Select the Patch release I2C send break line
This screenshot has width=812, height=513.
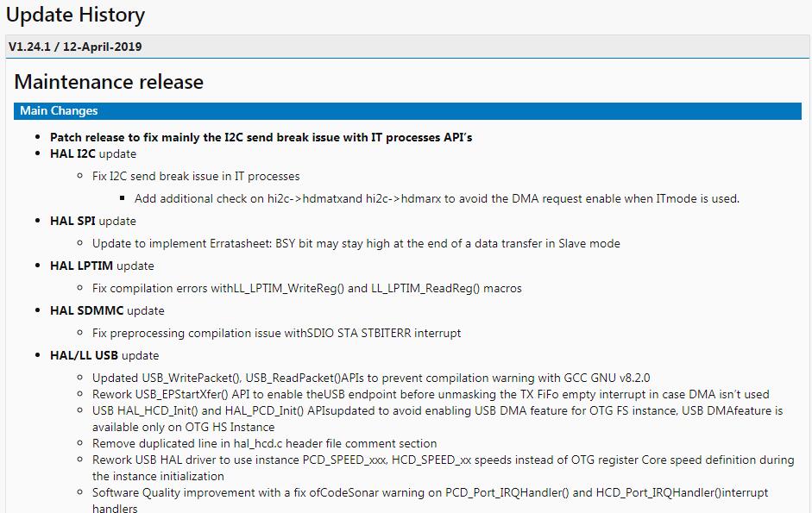coord(261,137)
